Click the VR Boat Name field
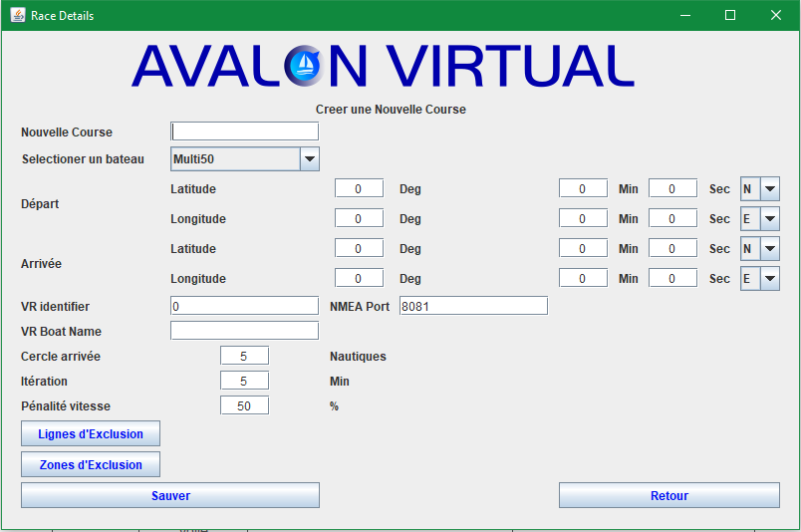801x532 pixels. pyautogui.click(x=244, y=331)
